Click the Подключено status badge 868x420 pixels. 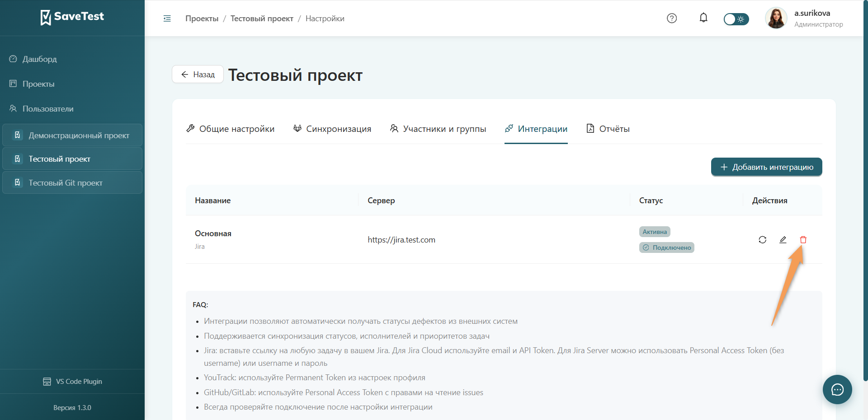(666, 247)
